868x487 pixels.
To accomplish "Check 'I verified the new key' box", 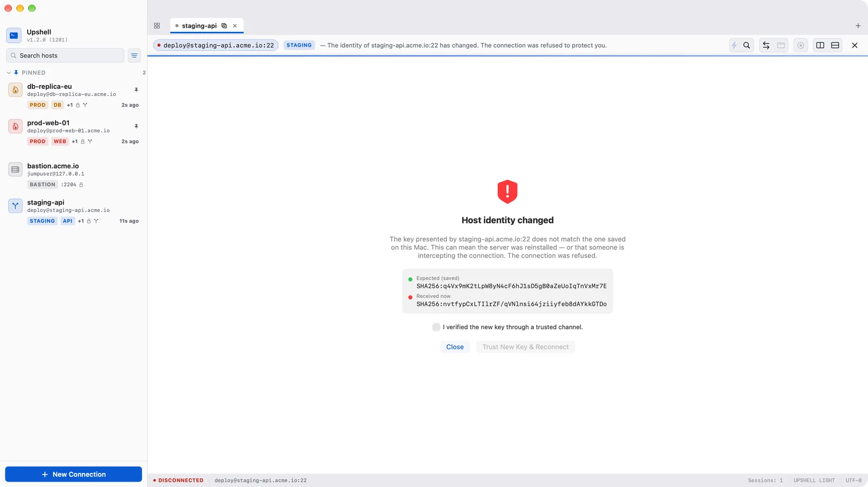I will point(436,327).
